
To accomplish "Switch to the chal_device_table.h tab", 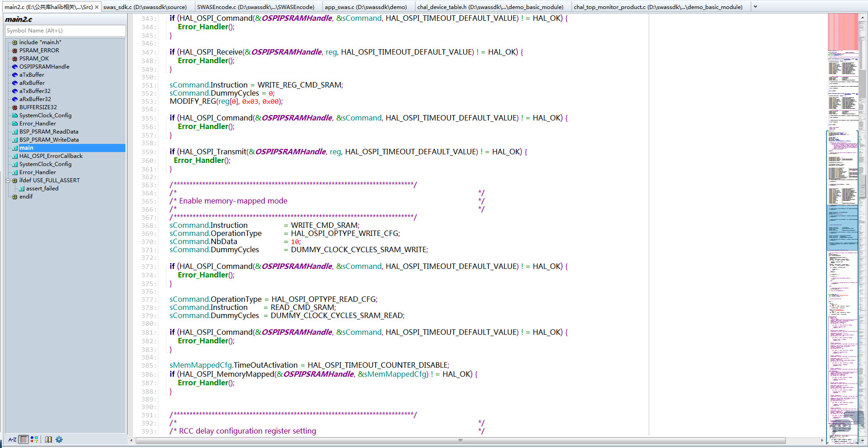I will pos(490,7).
